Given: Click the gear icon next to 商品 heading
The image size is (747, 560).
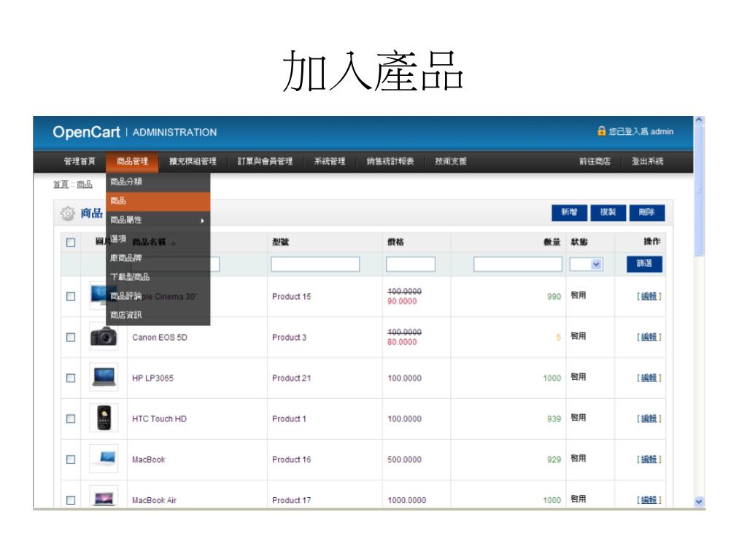Looking at the screenshot, I should click(x=68, y=214).
